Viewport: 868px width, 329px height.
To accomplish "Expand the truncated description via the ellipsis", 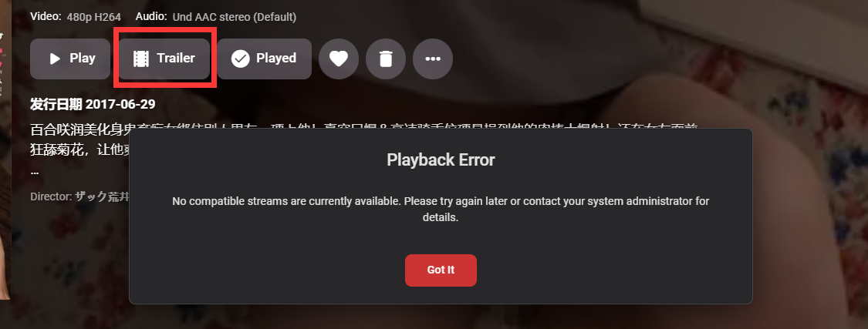I will [x=35, y=172].
